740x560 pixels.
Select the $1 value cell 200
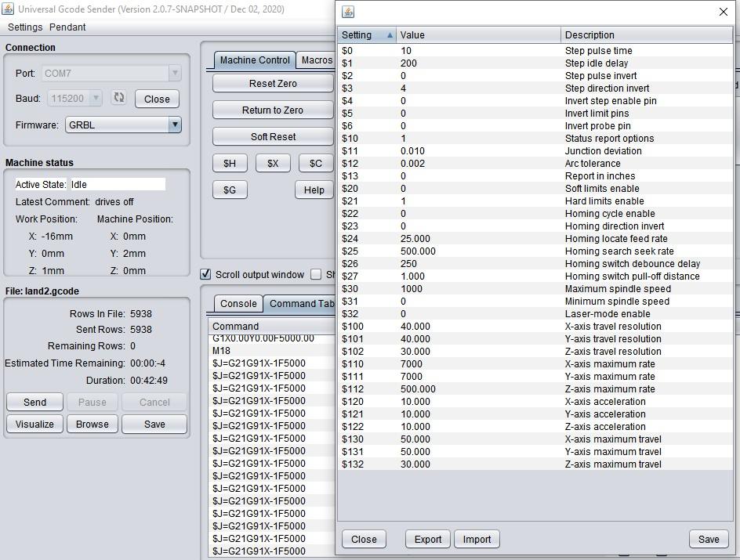click(x=478, y=63)
